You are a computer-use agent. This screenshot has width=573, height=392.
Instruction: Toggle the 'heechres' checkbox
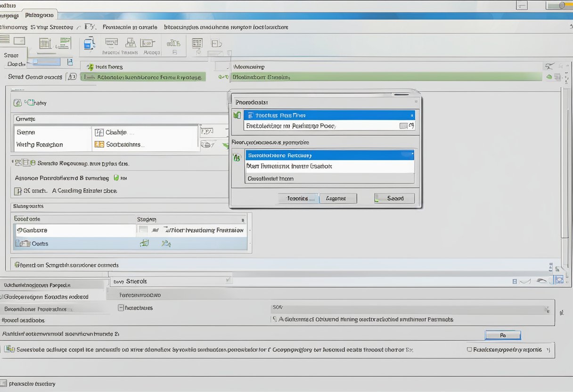[x=121, y=308]
